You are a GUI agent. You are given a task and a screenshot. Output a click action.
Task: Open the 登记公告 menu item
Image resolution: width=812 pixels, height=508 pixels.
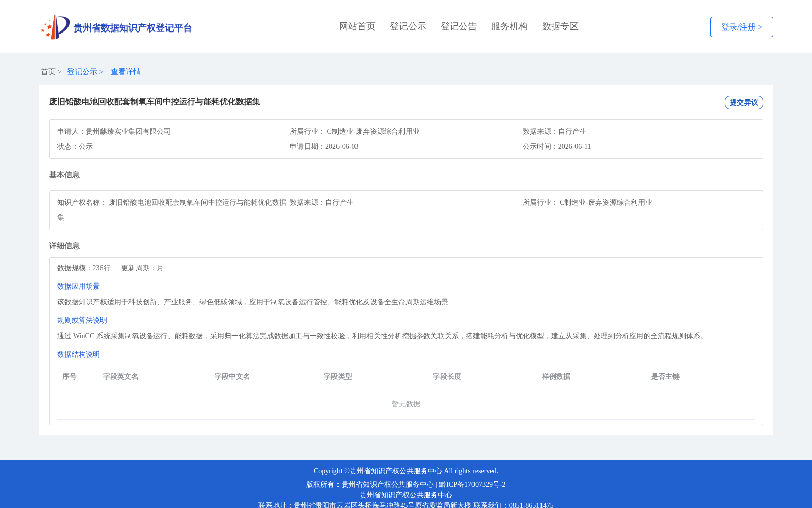[x=459, y=26]
